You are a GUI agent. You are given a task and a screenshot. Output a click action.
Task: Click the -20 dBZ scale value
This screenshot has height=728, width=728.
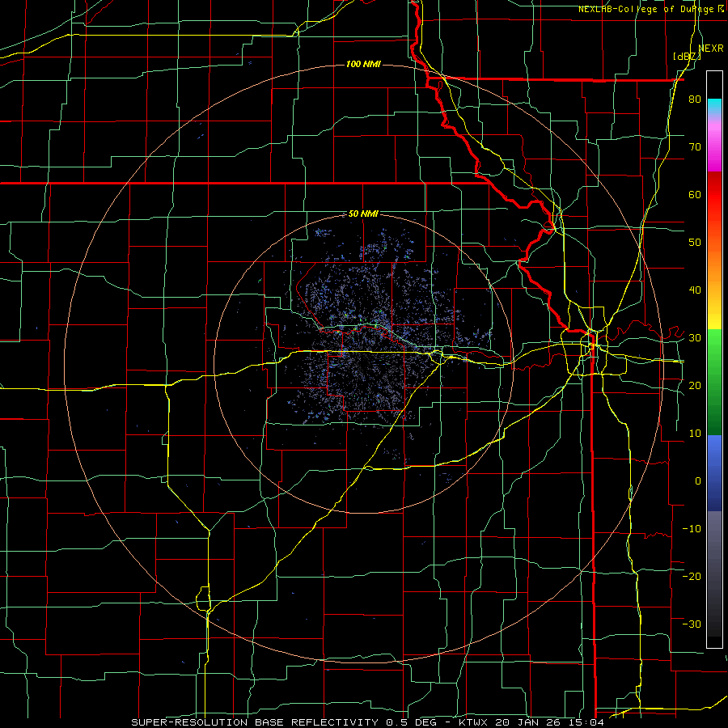692,576
